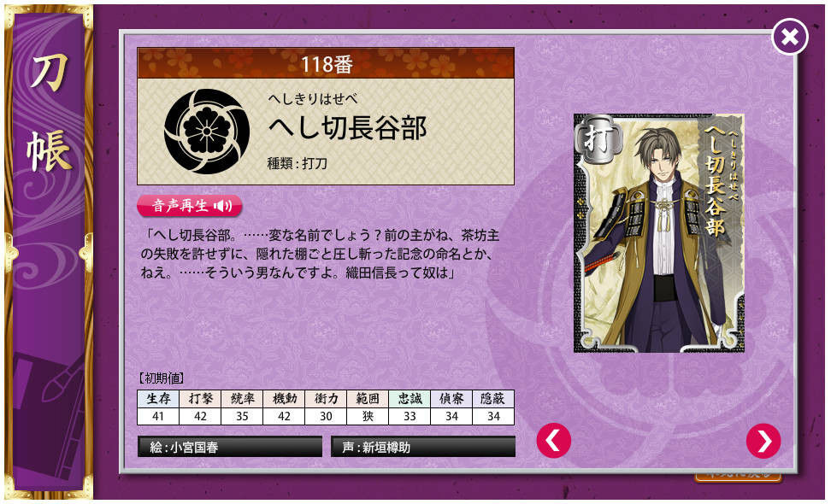Advance to the next sword entry
Viewport: 831px width, 504px height.
pos(763,441)
